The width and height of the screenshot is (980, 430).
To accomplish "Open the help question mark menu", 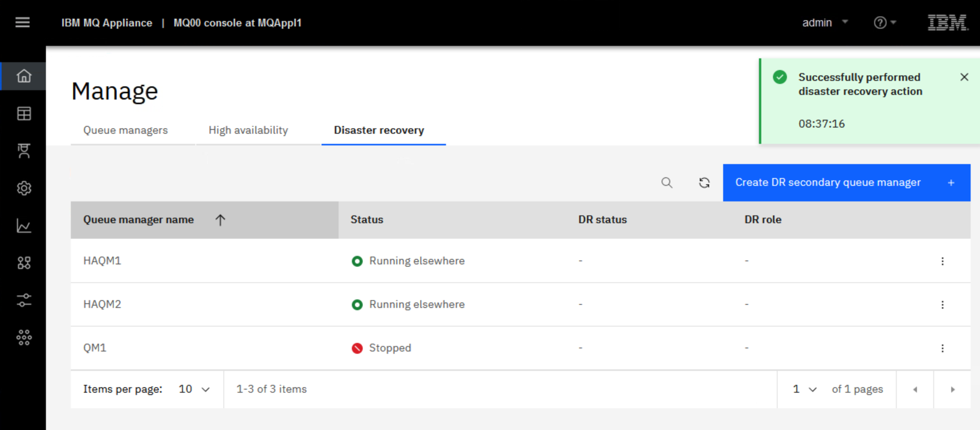I will coord(884,23).
